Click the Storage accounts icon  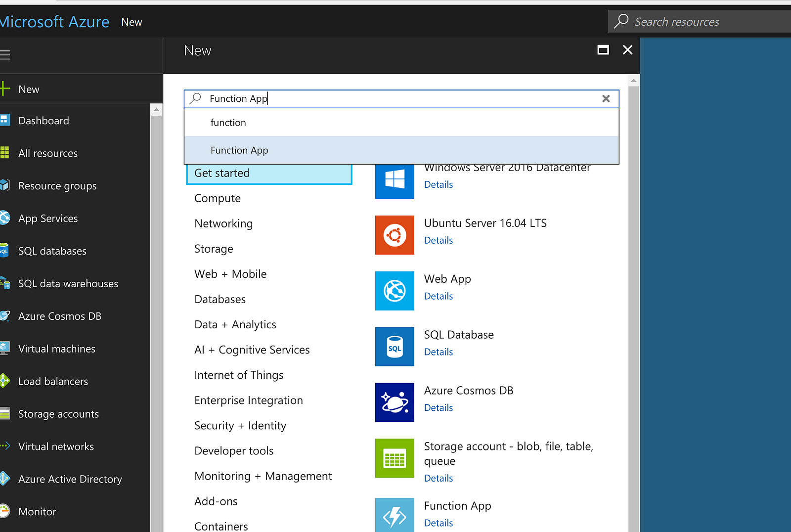[5, 414]
